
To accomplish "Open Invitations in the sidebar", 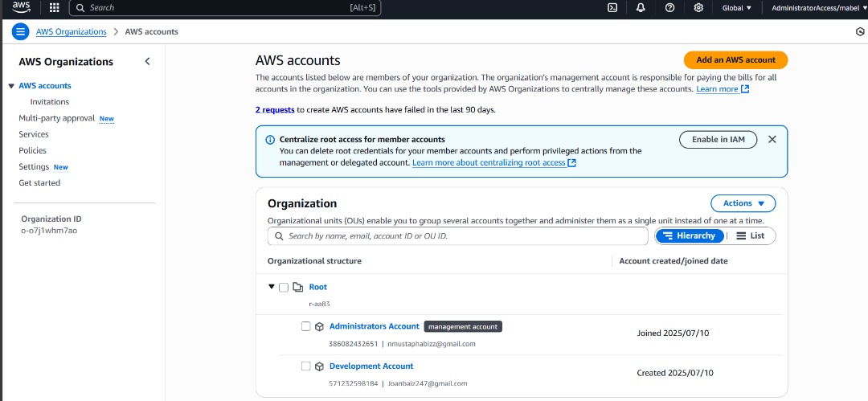I will 50,102.
